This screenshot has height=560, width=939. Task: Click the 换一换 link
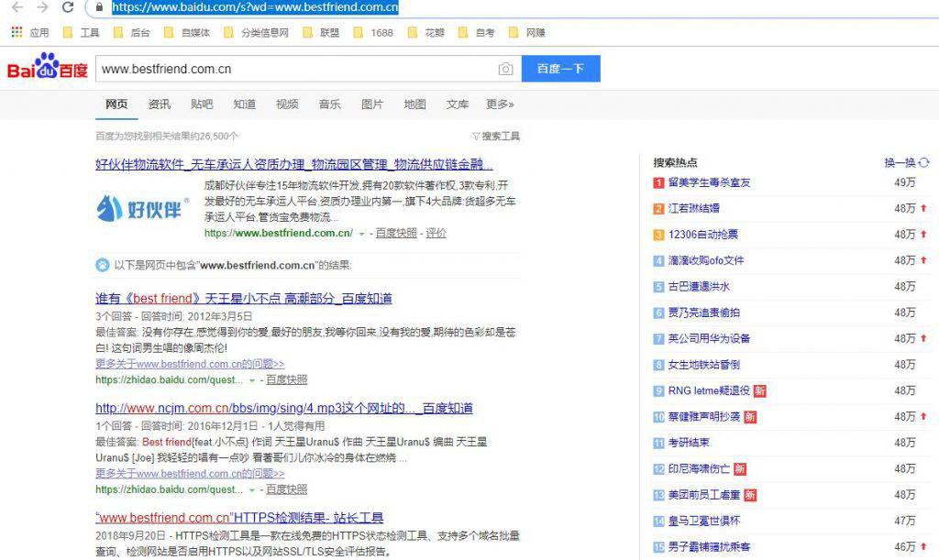coord(900,163)
